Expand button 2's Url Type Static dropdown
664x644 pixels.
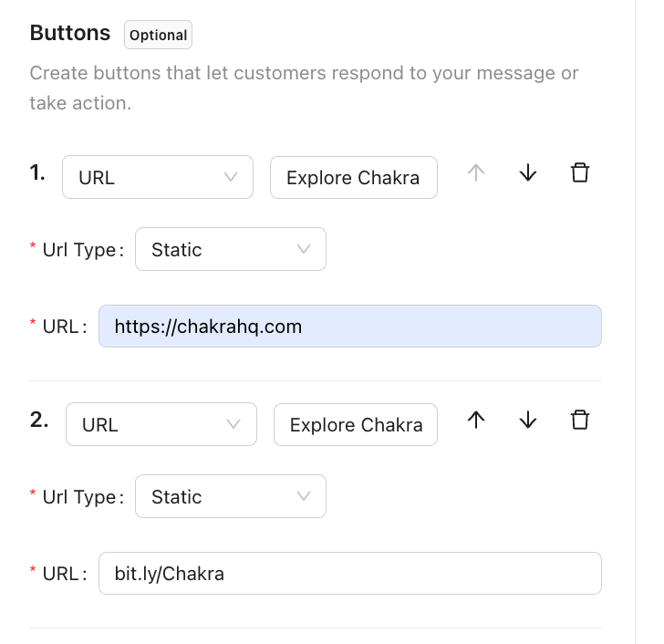[x=230, y=497]
